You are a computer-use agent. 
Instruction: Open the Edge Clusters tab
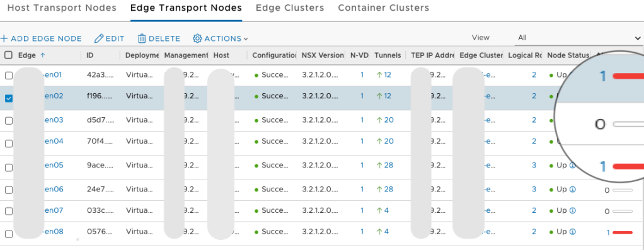[x=290, y=8]
